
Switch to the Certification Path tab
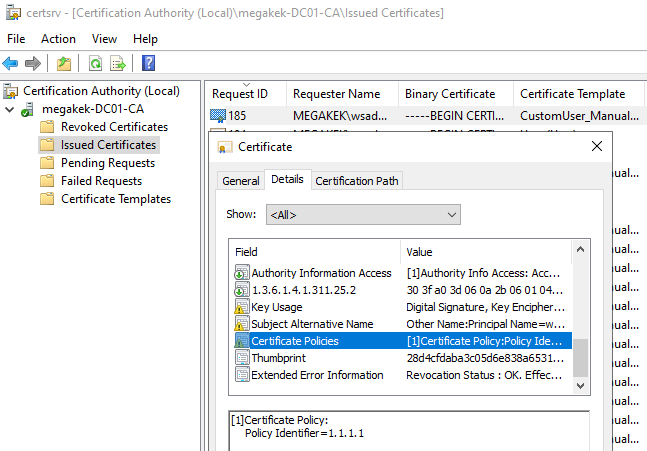coord(357,181)
